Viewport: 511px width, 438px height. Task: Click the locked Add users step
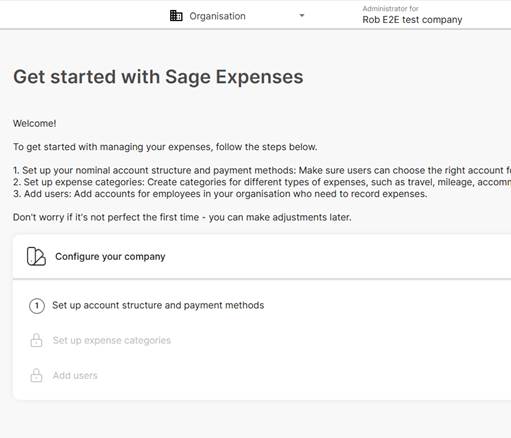point(75,376)
